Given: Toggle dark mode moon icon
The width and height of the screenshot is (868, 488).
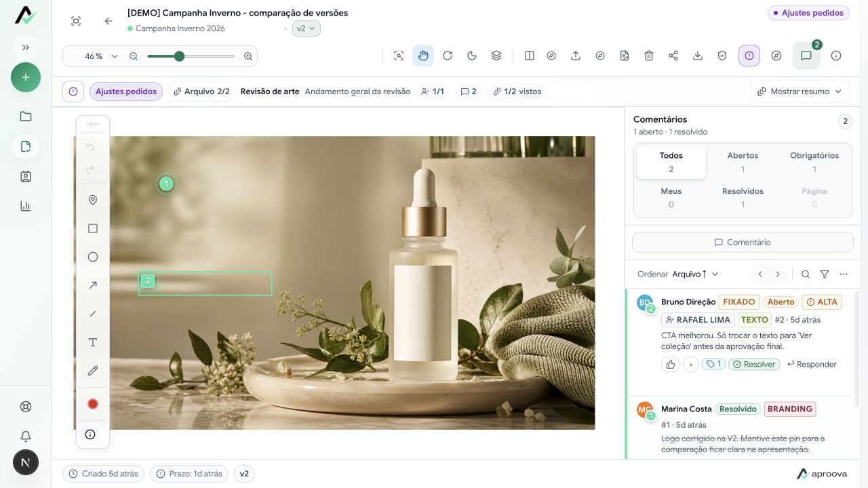Looking at the screenshot, I should [472, 56].
